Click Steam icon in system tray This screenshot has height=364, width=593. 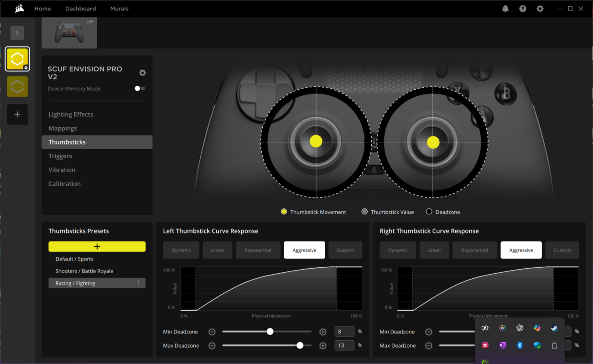coord(554,328)
